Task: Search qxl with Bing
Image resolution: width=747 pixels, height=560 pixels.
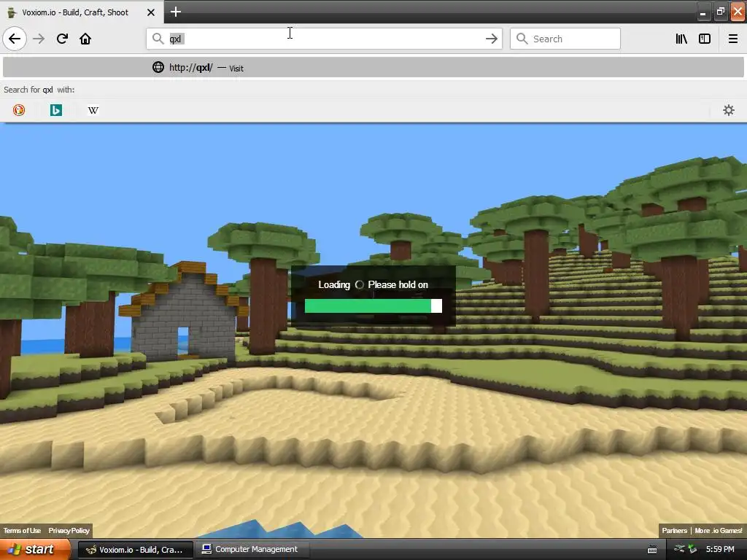Action: (55, 110)
